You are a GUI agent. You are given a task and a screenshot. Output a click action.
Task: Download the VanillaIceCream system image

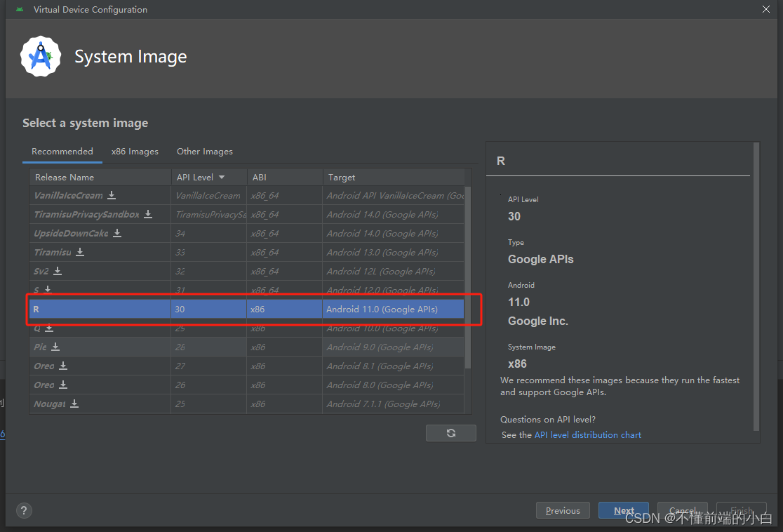[112, 195]
